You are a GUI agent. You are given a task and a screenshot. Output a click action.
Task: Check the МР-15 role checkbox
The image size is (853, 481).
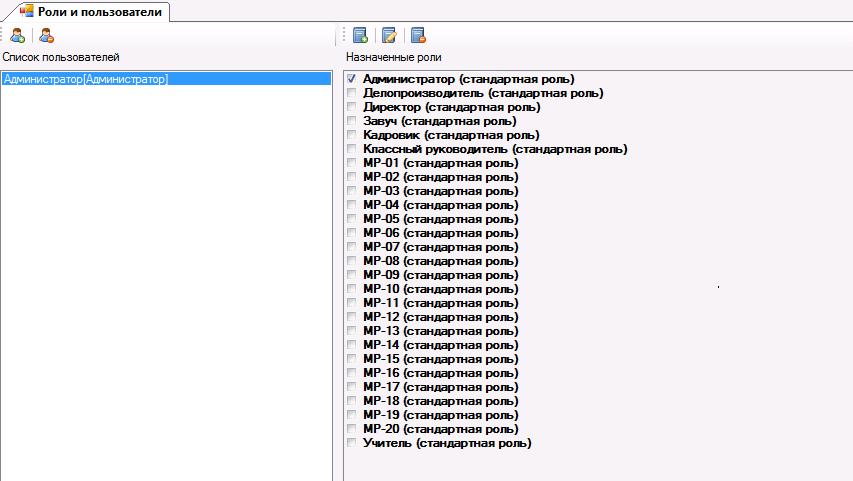(x=351, y=359)
